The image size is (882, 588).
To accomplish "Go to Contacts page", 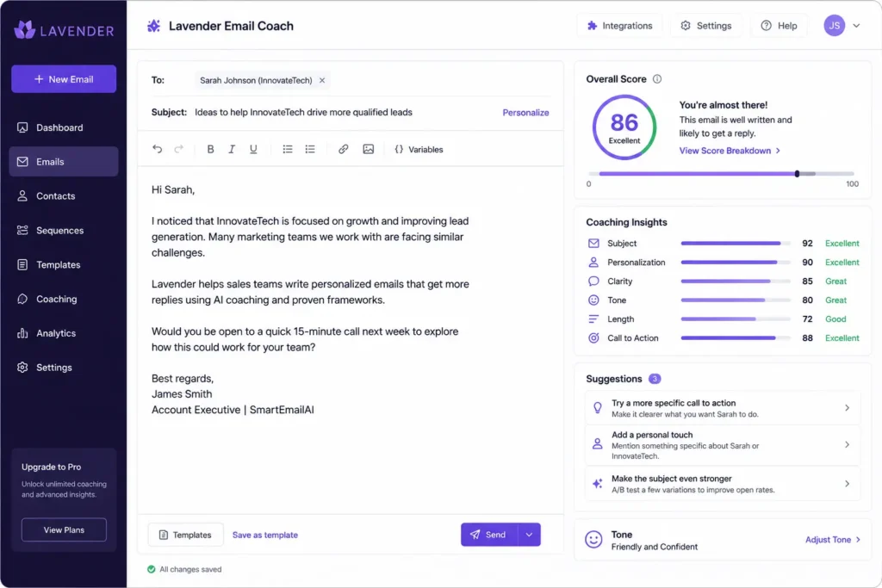I will pos(64,196).
